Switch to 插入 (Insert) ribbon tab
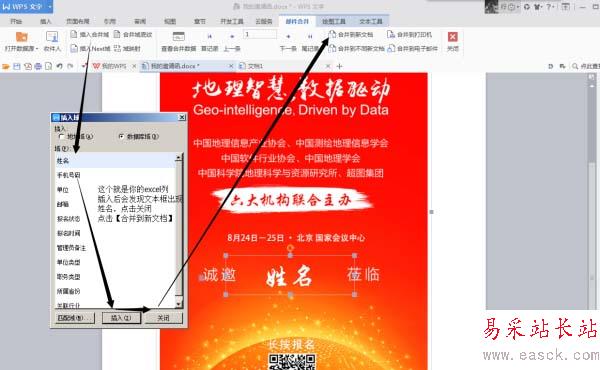This screenshot has width=600, height=370. pos(46,21)
